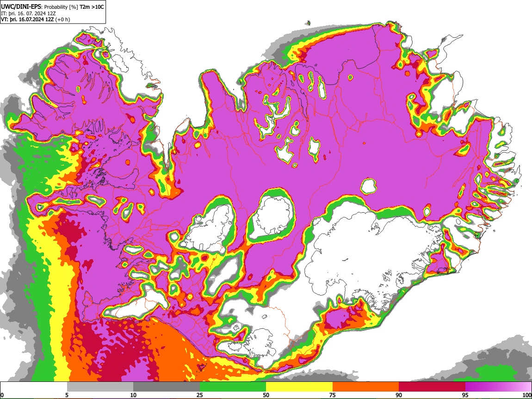The height and width of the screenshot is (399, 532).
Task: Click the 'T2m >10C' parameter label
Action: [92, 6]
